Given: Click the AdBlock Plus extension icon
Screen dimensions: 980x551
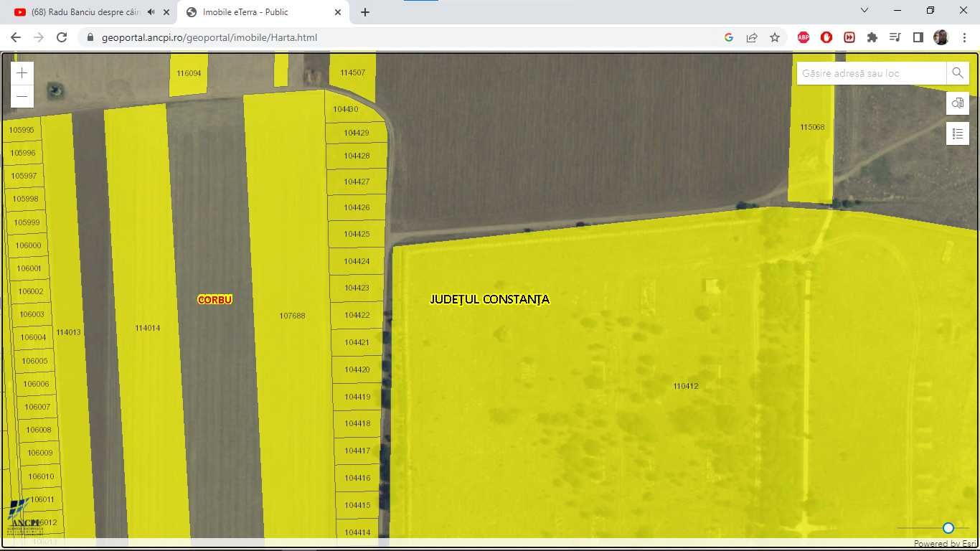Looking at the screenshot, I should [x=804, y=37].
